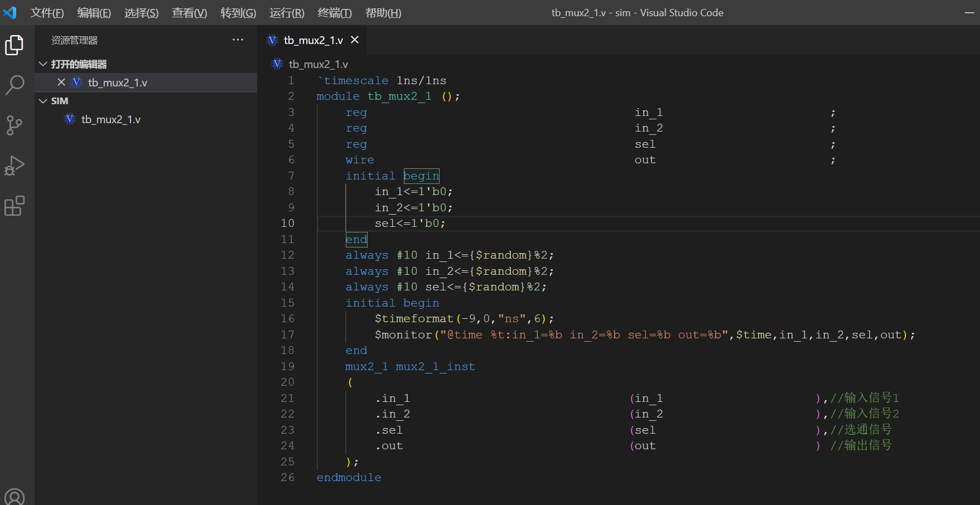980x505 pixels.
Task: Collapse the SIM folder section
Action: [x=43, y=101]
